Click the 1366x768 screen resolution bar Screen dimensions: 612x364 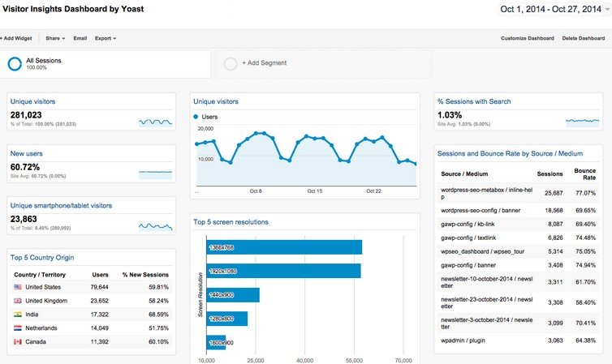tap(283, 247)
